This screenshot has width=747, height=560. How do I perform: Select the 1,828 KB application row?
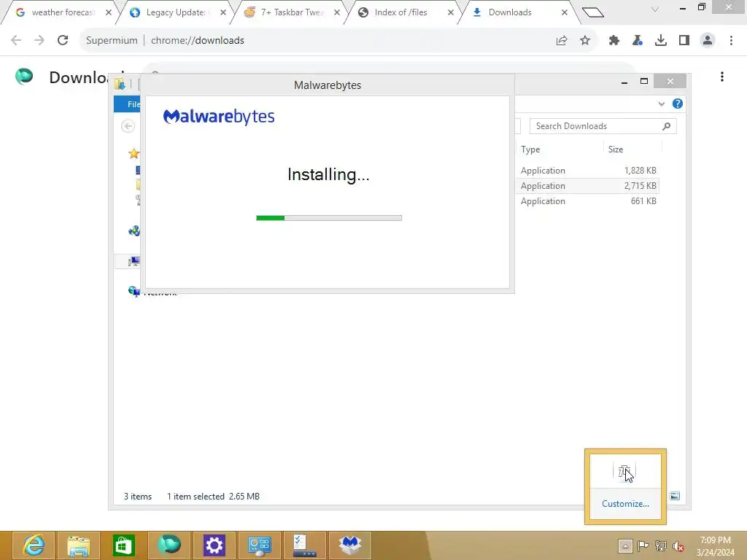point(587,171)
